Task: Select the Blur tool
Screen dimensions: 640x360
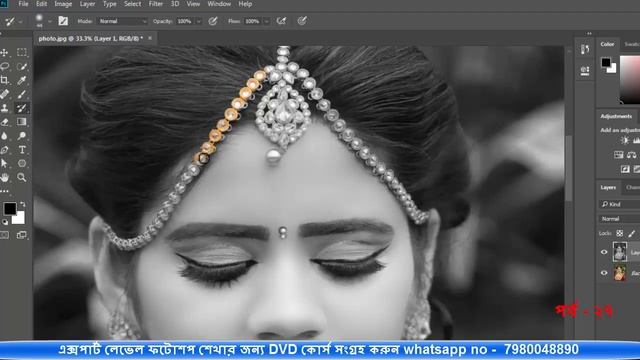Action: click(4, 136)
